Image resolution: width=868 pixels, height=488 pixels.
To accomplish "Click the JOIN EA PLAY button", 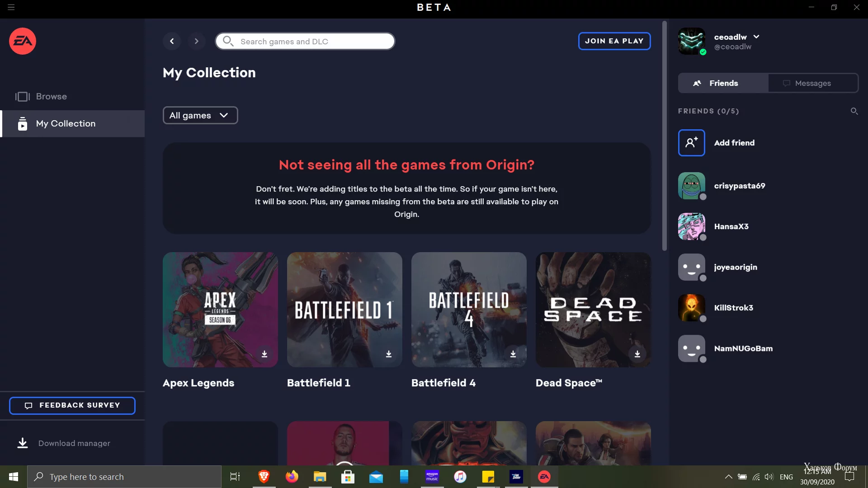I will pyautogui.click(x=614, y=41).
